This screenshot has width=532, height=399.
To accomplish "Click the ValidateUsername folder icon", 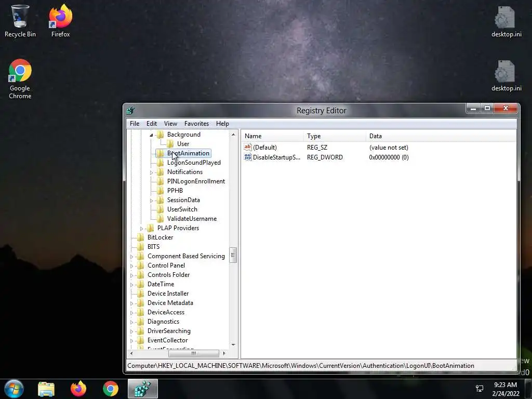I will [x=160, y=219].
